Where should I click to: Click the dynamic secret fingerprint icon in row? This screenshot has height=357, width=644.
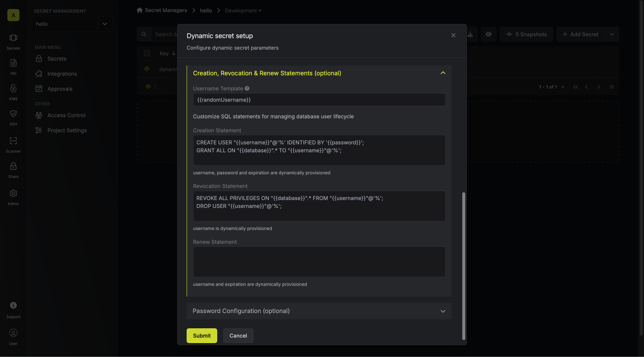[x=147, y=69]
